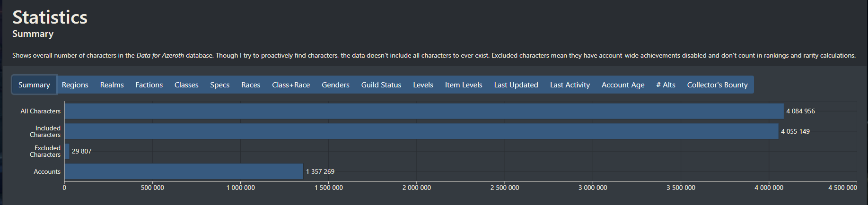Switch to the Regions tab
The image size is (868, 205).
75,85
